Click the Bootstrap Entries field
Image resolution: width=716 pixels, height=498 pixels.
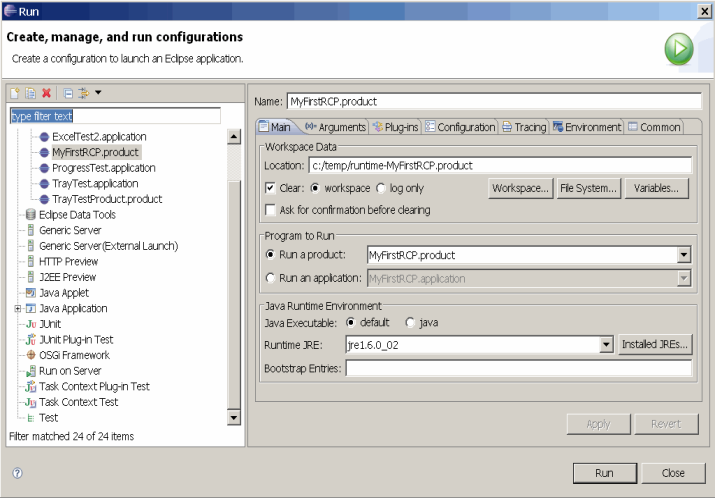518,368
